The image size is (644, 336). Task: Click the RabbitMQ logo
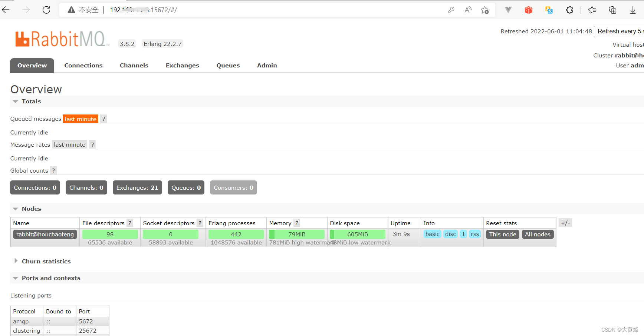[x=62, y=39]
